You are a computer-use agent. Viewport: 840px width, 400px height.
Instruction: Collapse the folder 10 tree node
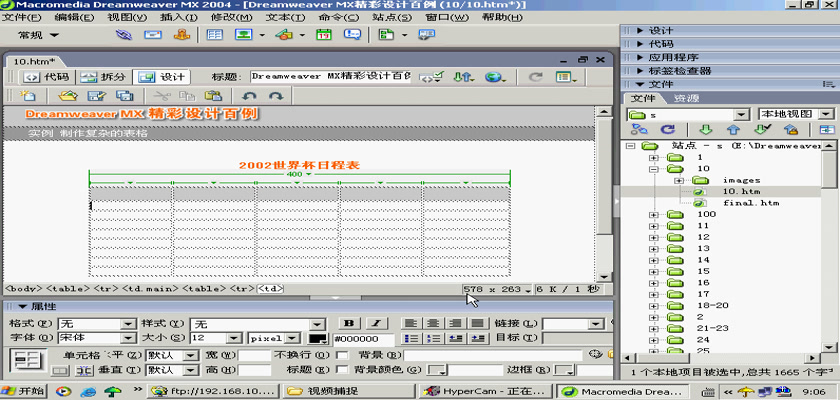[653, 169]
